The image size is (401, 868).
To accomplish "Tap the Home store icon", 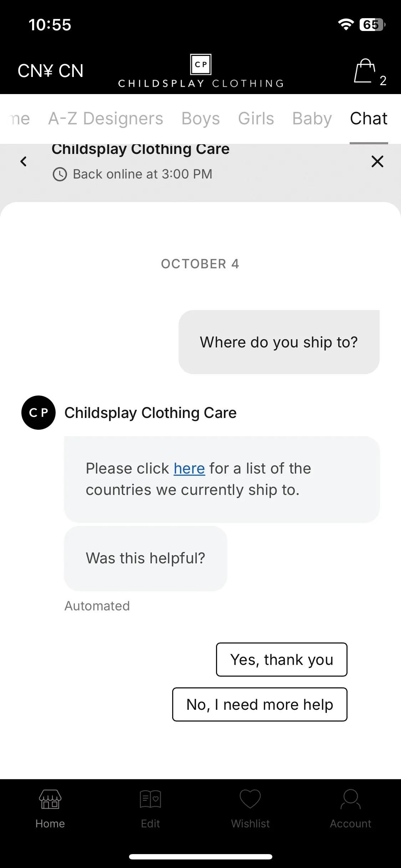I will (50, 799).
